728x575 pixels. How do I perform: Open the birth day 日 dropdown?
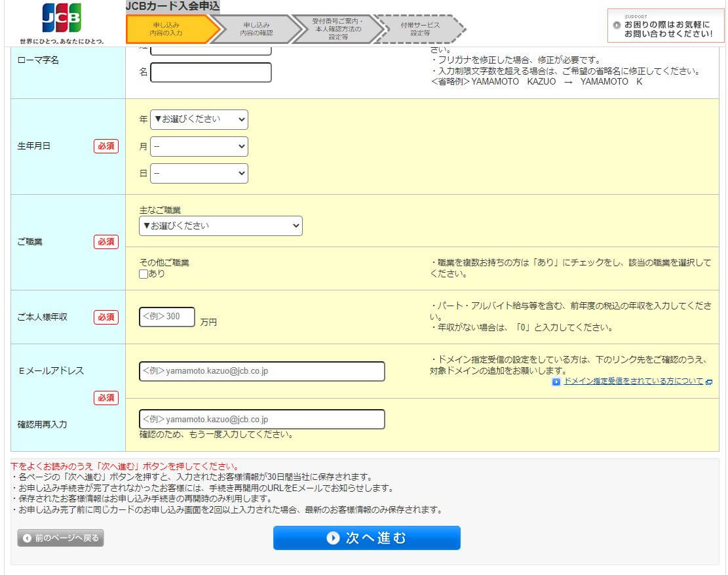[199, 173]
